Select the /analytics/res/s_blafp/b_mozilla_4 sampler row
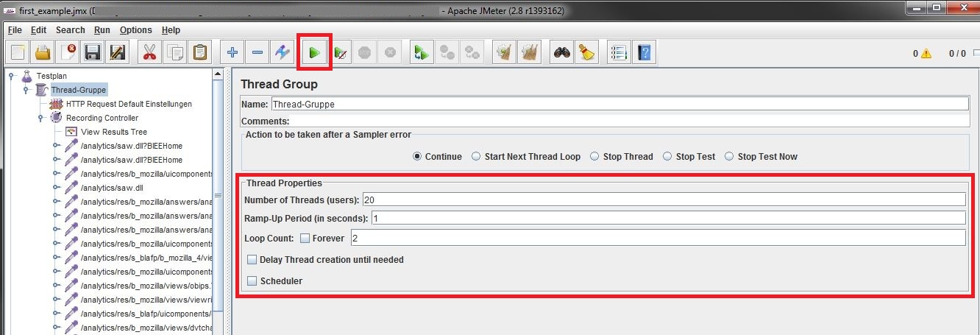The image size is (980, 335). coord(146,258)
